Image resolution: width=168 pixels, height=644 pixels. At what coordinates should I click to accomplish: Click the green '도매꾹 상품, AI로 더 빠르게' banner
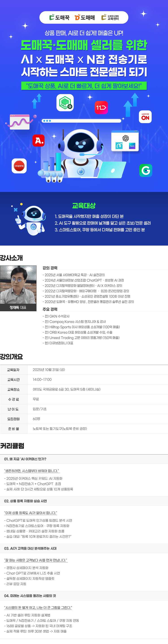click(84, 86)
